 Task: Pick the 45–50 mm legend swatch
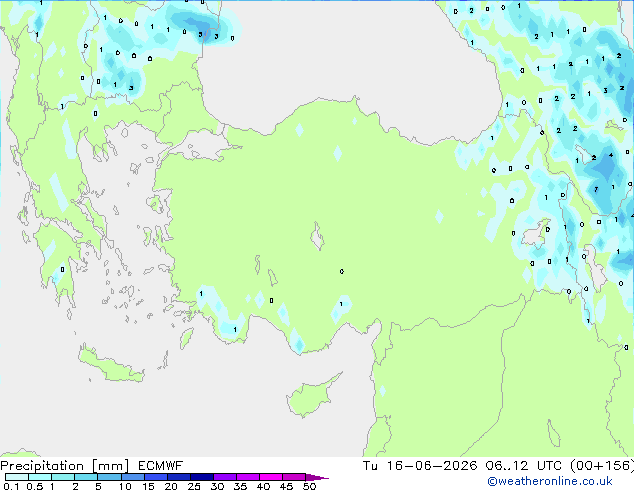(x=294, y=477)
